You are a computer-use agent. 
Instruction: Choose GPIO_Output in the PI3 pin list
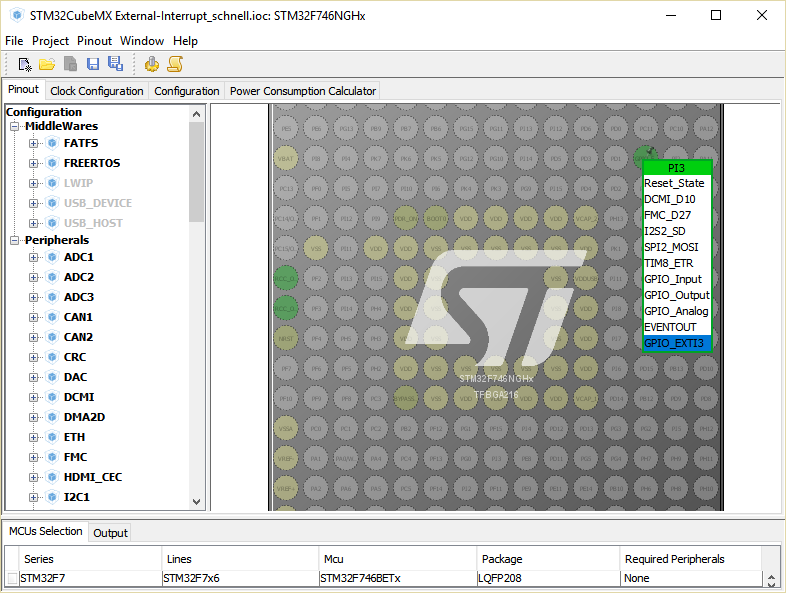pyautogui.click(x=677, y=295)
